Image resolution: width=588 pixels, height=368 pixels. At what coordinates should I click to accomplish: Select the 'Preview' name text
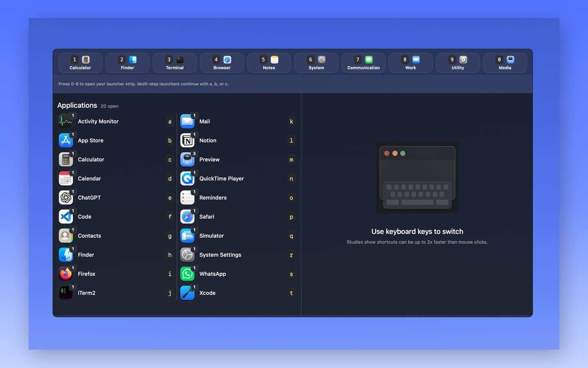(209, 159)
